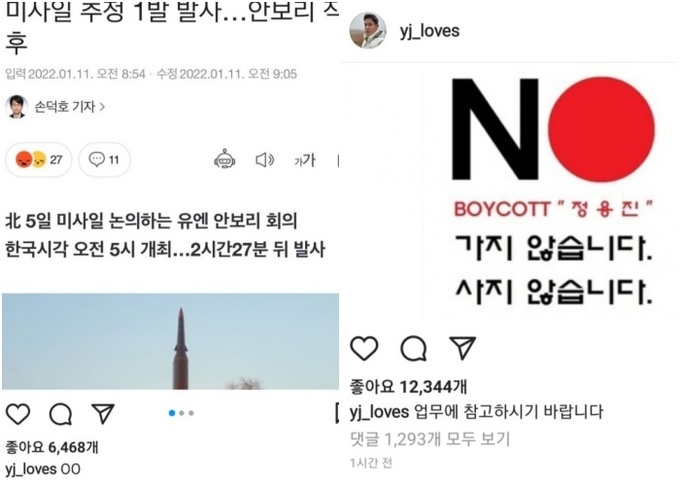680x486 pixels.
Task: Open comment bubble under BOYCOTT post
Action: tap(413, 349)
